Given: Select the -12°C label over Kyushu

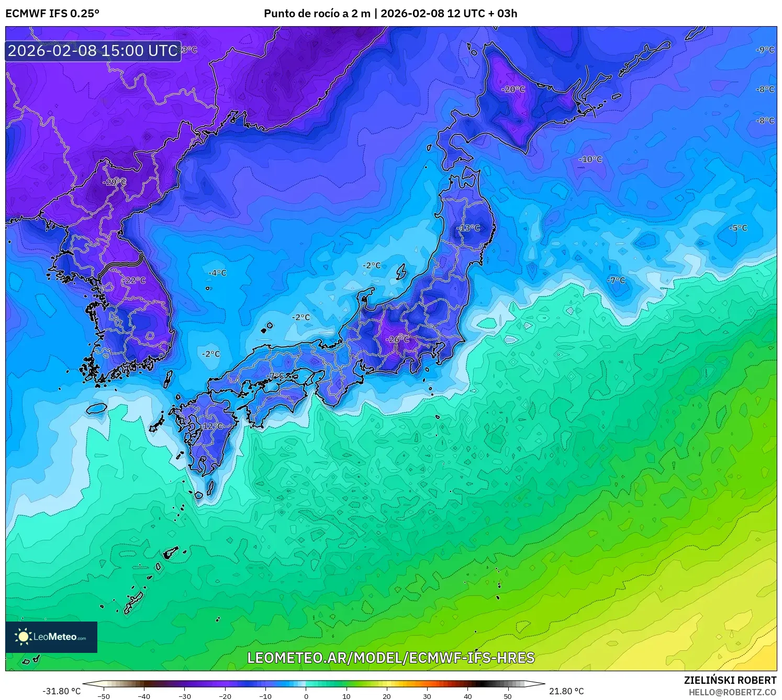Looking at the screenshot, I should tap(211, 427).
